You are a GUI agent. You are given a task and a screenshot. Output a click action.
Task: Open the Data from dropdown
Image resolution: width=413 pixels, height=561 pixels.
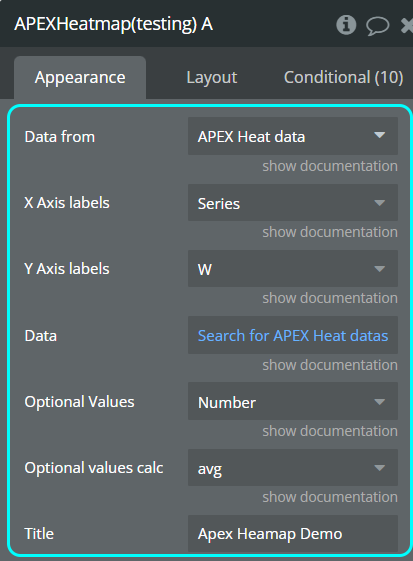(x=293, y=136)
